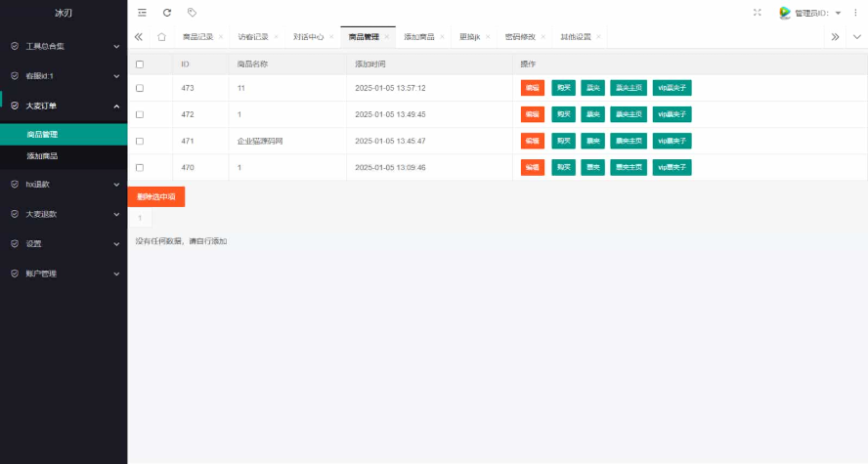Expand the 工具总合集 sidebar menu
This screenshot has width=868, height=464.
(x=64, y=46)
